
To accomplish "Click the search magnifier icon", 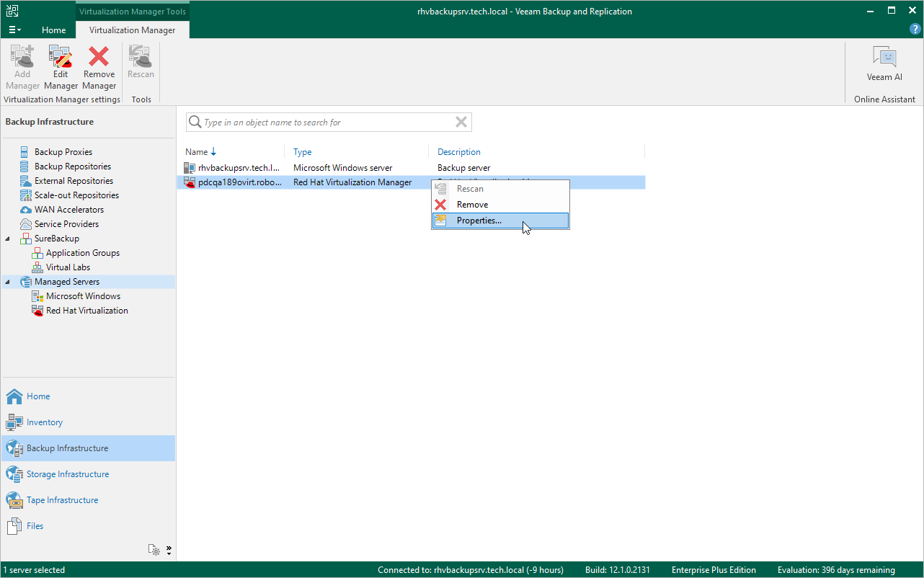I will coord(195,123).
